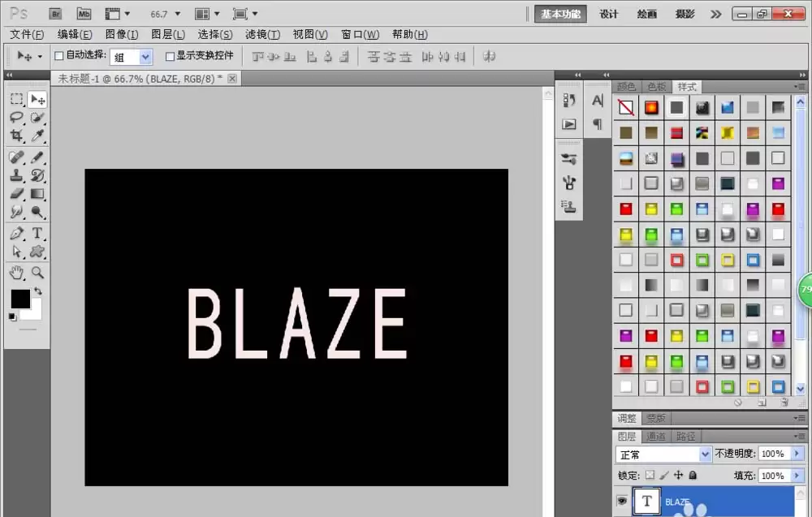
Task: Select the BLAZE text layer thumbnail
Action: 646,501
